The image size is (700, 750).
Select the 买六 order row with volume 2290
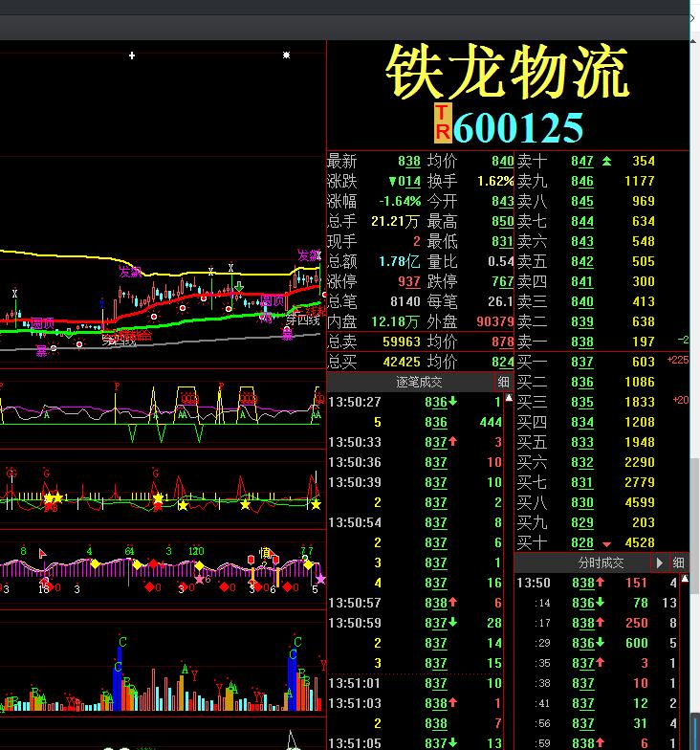(x=602, y=463)
